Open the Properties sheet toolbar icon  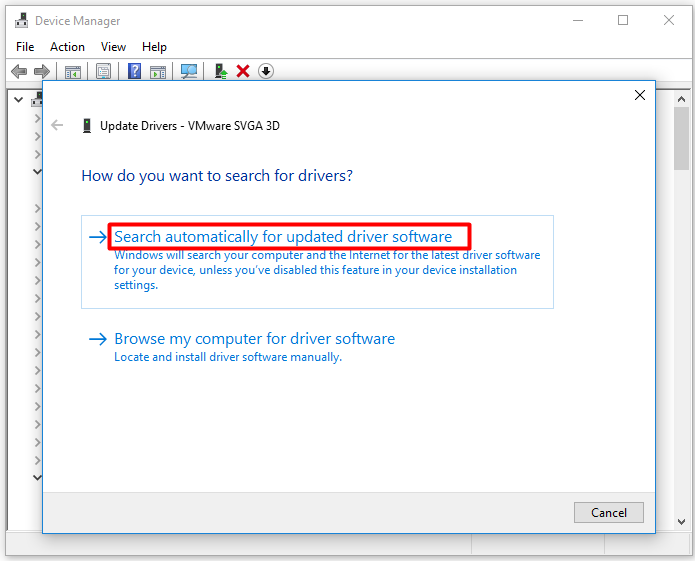pyautogui.click(x=103, y=71)
